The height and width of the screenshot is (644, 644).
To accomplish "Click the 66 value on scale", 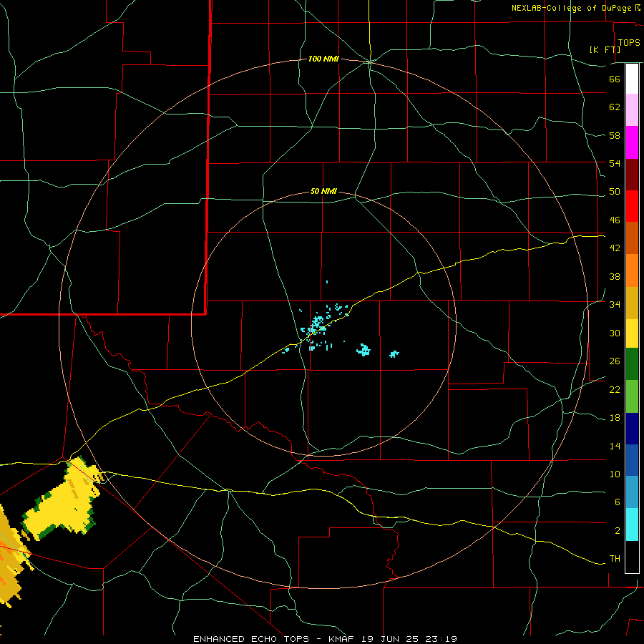I will tap(615, 79).
